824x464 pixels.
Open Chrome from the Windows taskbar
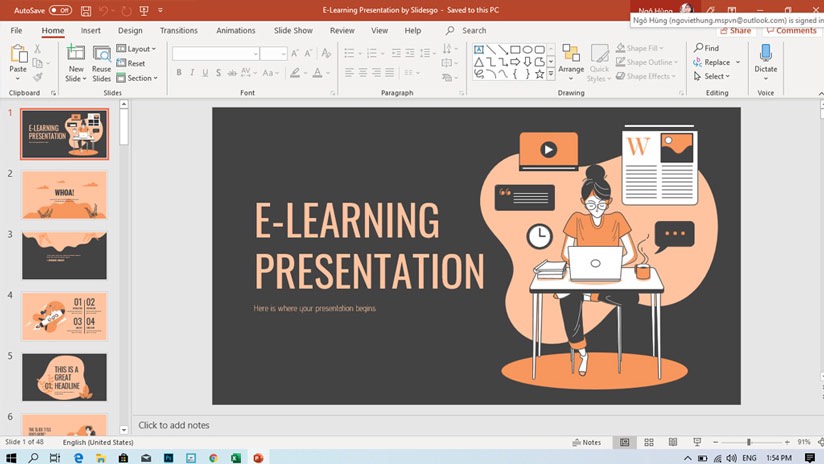pyautogui.click(x=213, y=458)
